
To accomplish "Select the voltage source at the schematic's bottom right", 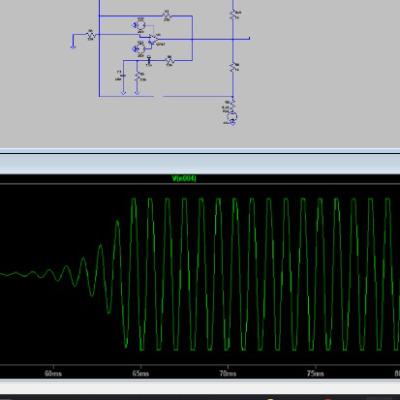I will click(x=233, y=118).
